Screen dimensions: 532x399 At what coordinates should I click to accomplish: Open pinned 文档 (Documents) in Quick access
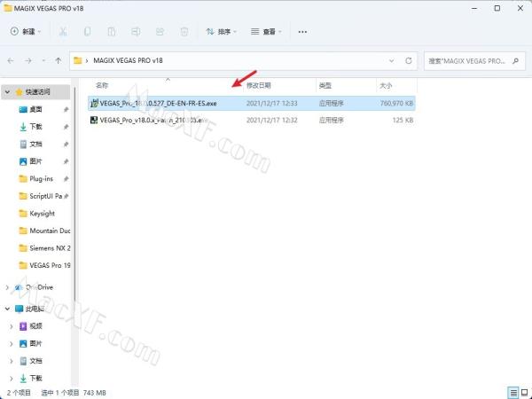click(35, 144)
